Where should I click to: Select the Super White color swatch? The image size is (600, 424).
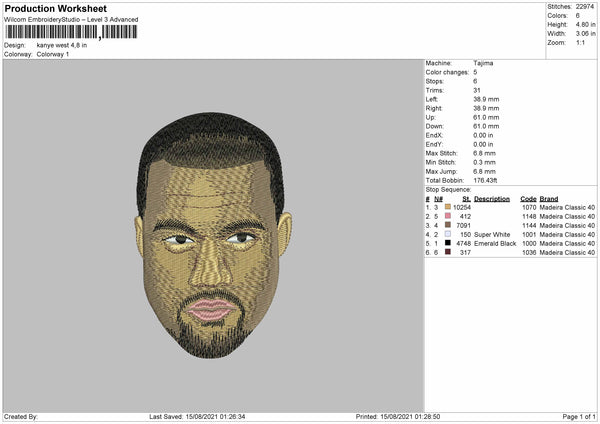[448, 234]
